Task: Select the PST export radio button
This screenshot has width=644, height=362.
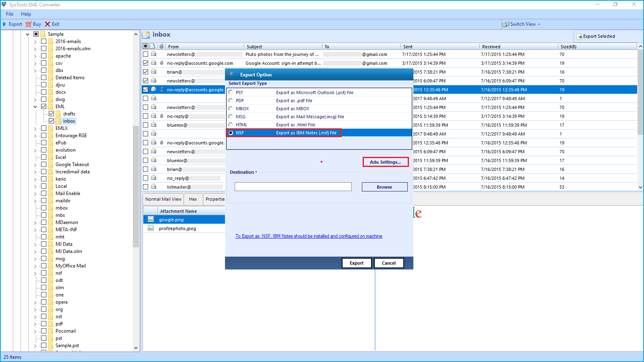Action: pyautogui.click(x=231, y=93)
